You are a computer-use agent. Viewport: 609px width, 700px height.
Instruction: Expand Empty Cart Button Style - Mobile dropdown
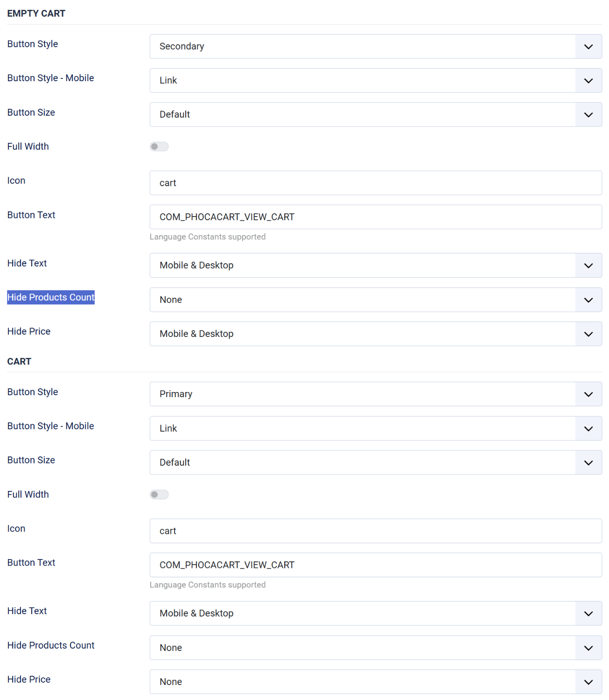point(375,80)
